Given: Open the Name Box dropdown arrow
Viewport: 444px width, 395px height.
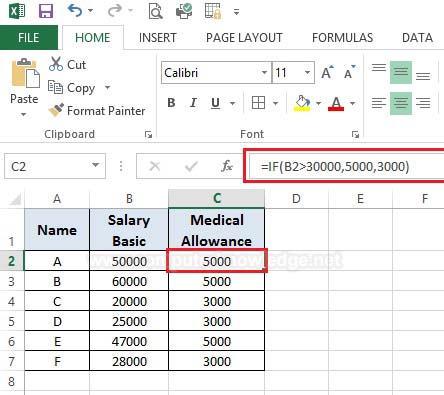Looking at the screenshot, I should point(96,165).
